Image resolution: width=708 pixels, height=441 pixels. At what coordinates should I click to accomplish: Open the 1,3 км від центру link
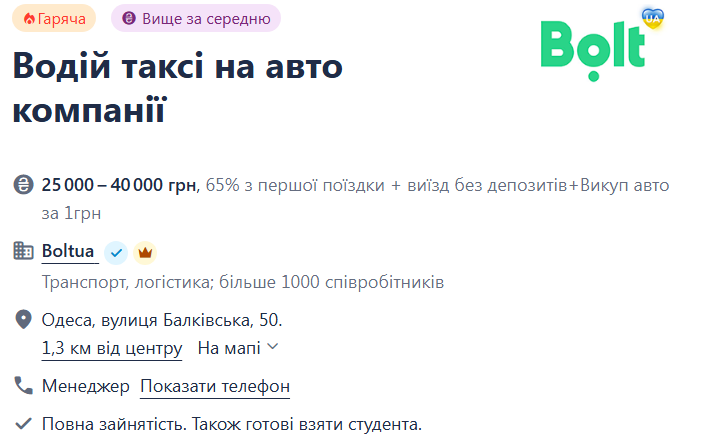coord(112,348)
